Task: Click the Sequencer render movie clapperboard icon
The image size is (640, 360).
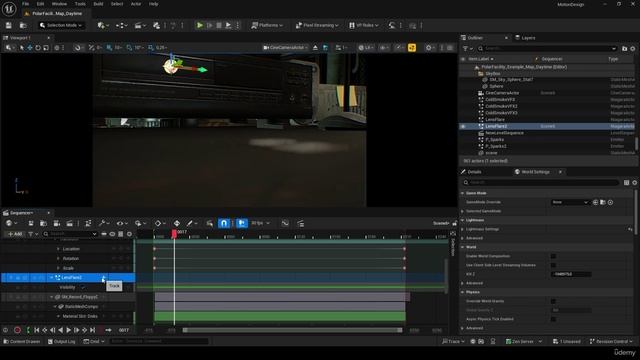Action: 69,223
